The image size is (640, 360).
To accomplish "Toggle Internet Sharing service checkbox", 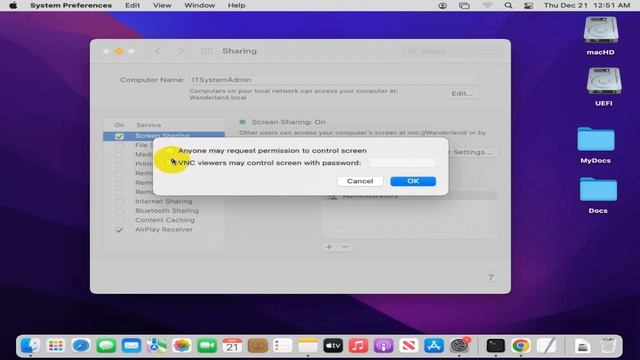I will [x=119, y=201].
